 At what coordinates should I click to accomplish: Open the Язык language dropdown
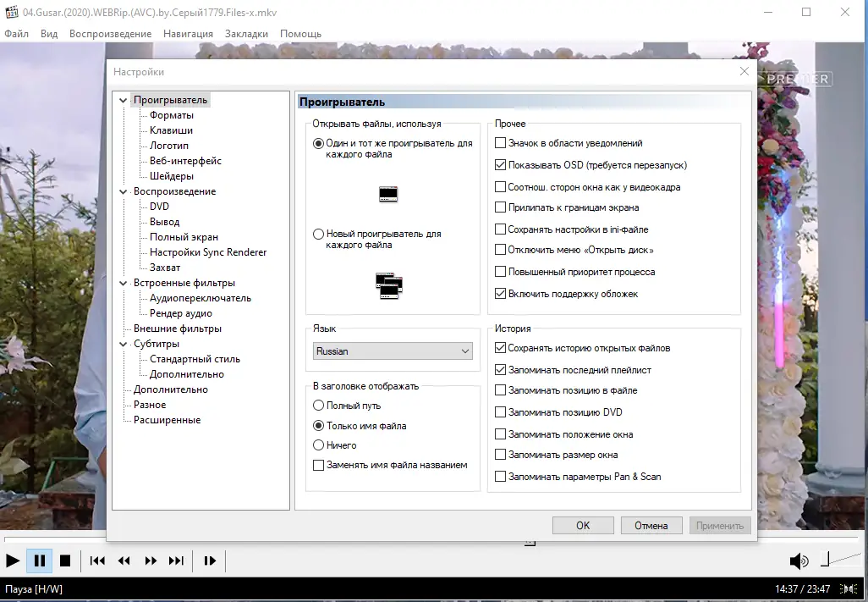(x=393, y=351)
